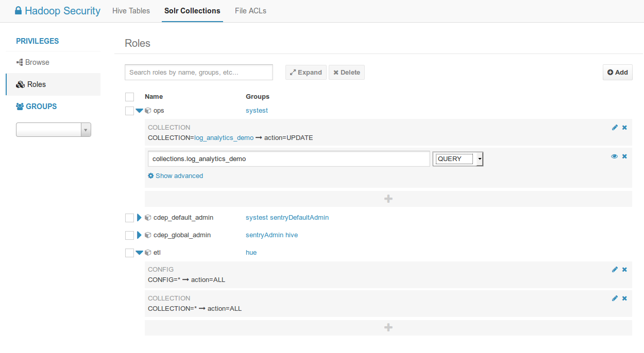Expand the cdep_global_admin role
This screenshot has height=353, width=644.
point(139,235)
